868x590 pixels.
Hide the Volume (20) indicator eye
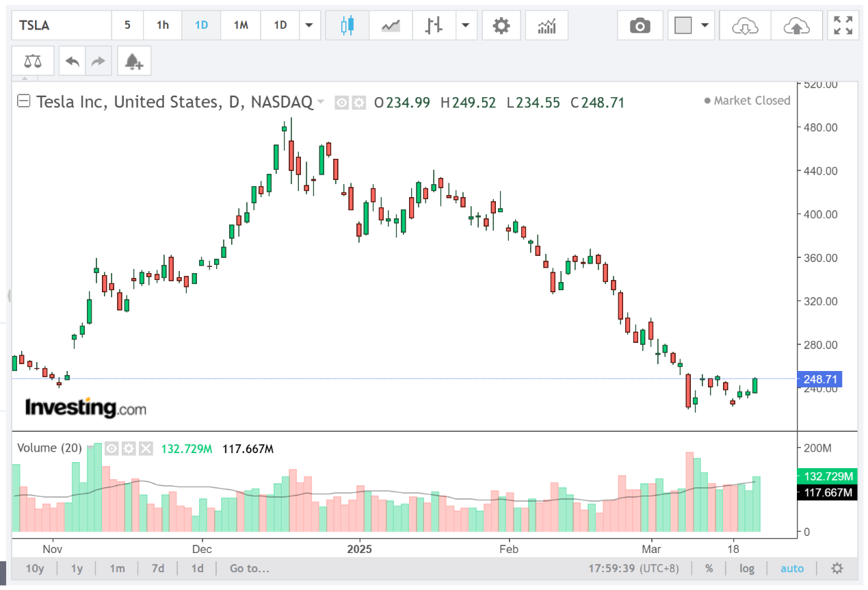pyautogui.click(x=113, y=448)
